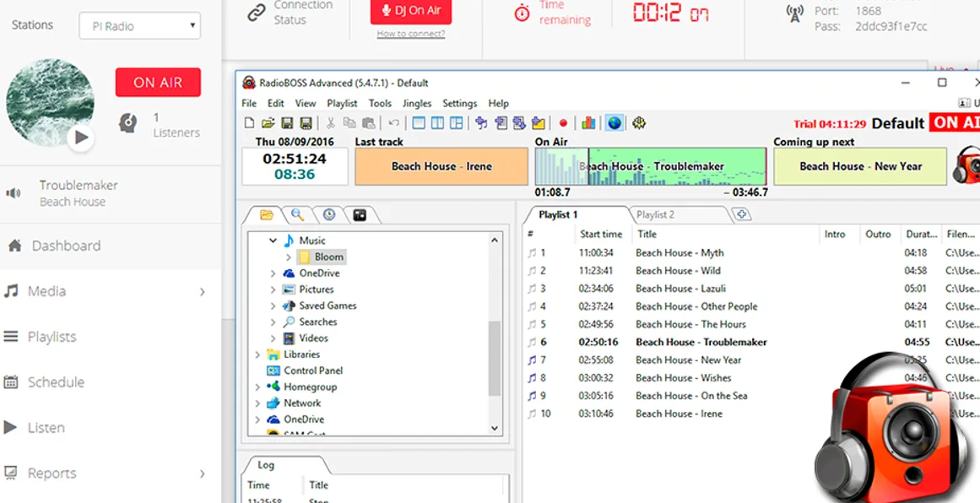This screenshot has height=503, width=980.
Task: Expand the Network tree arrow
Action: point(257,403)
